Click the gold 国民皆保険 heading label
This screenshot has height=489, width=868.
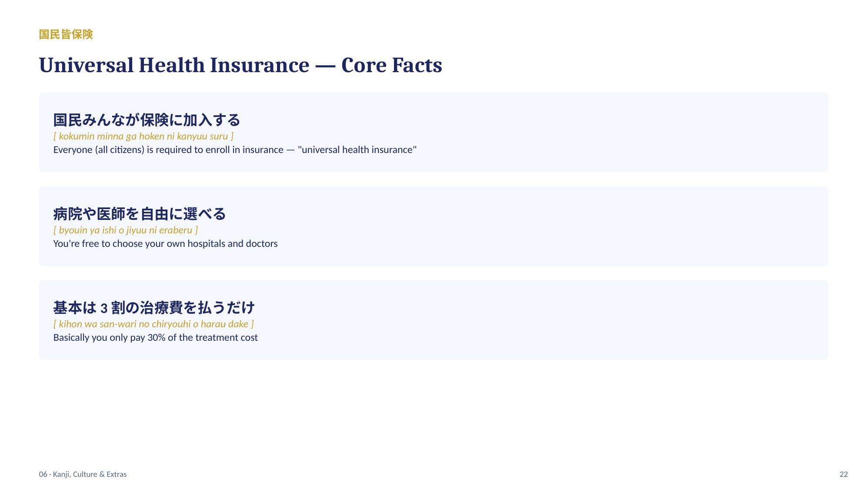click(x=66, y=34)
